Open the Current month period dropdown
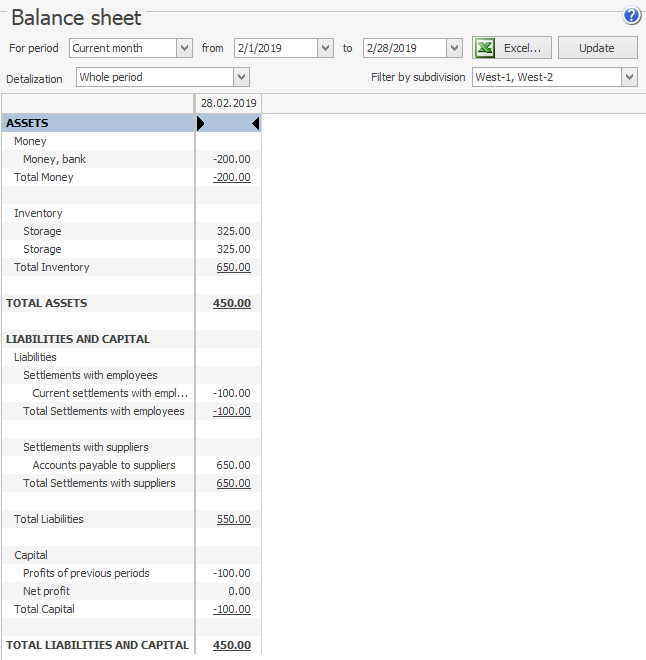The width and height of the screenshot is (646, 660). pos(184,48)
